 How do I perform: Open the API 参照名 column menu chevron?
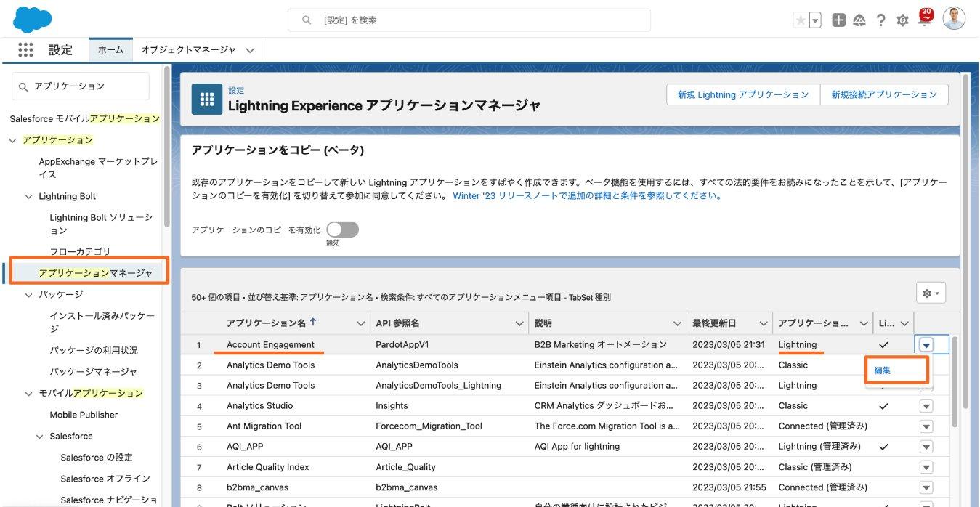coord(519,323)
